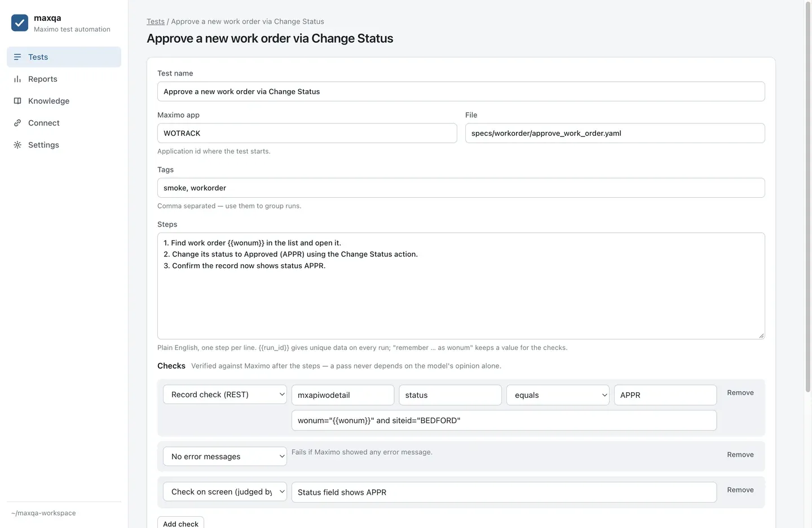This screenshot has height=528, width=812.
Task: Click the File path input field
Action: 615,133
